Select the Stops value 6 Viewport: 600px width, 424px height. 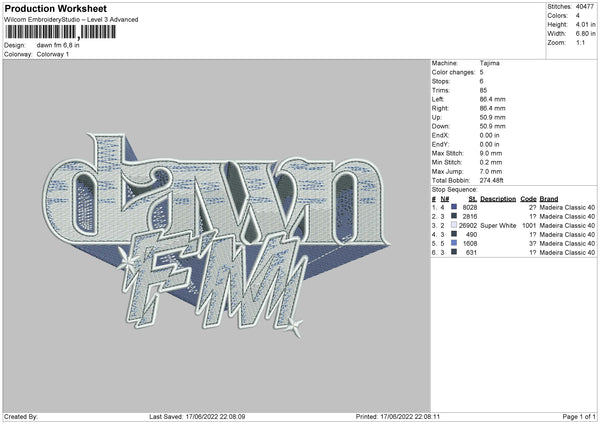point(481,82)
